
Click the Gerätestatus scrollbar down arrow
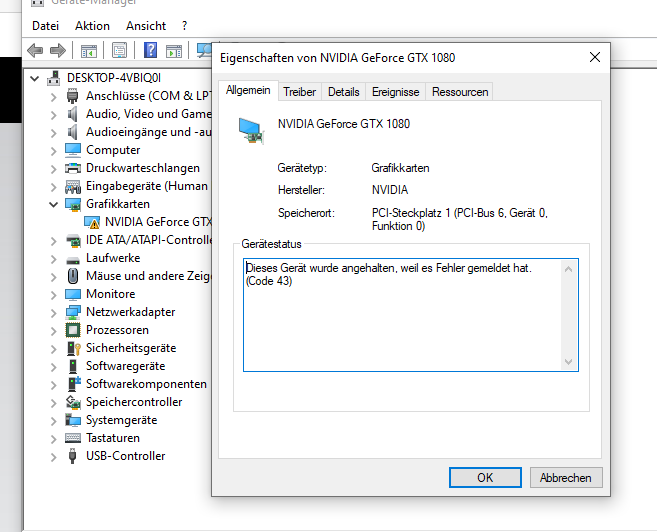click(569, 362)
